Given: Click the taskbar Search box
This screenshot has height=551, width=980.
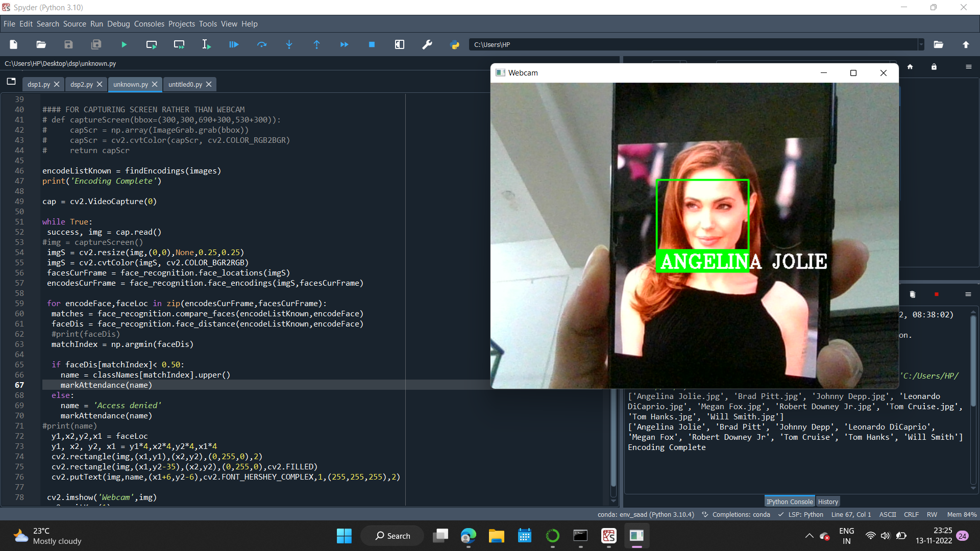Looking at the screenshot, I should coord(393,536).
